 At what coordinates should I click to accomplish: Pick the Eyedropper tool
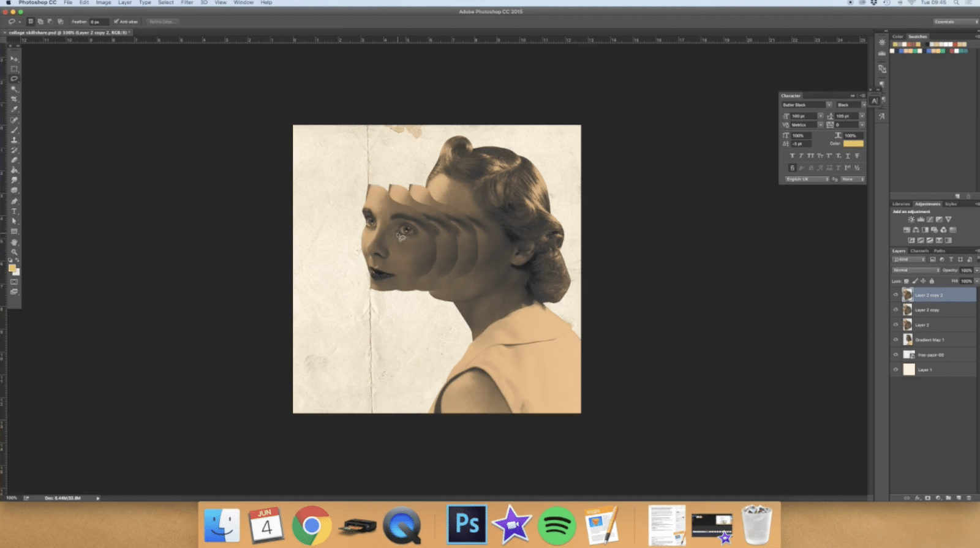tap(14, 110)
